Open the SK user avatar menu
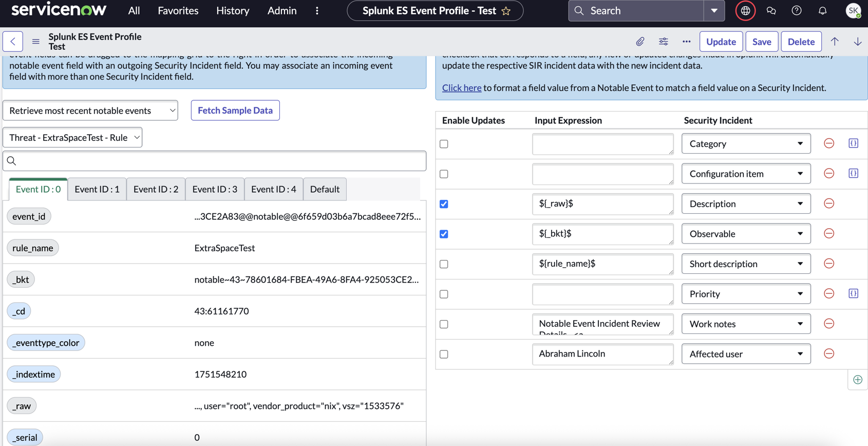 point(853,11)
